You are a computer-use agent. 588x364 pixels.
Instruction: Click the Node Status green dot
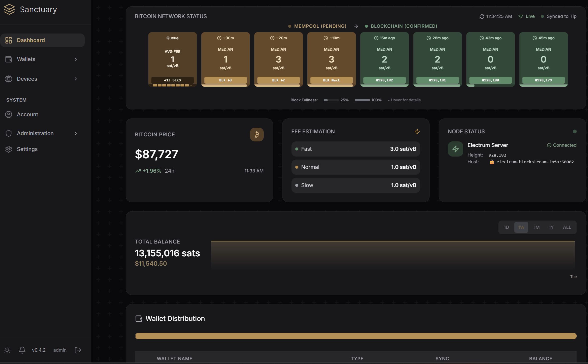575,132
